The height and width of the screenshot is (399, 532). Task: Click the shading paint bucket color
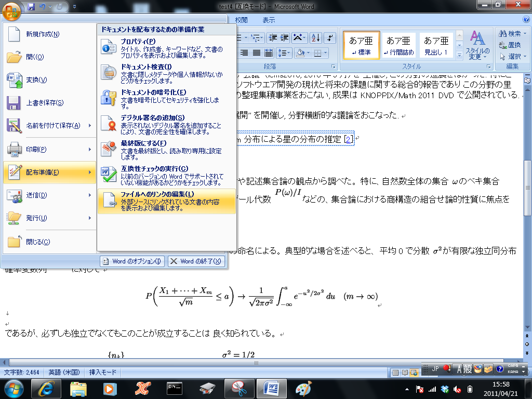click(300, 52)
